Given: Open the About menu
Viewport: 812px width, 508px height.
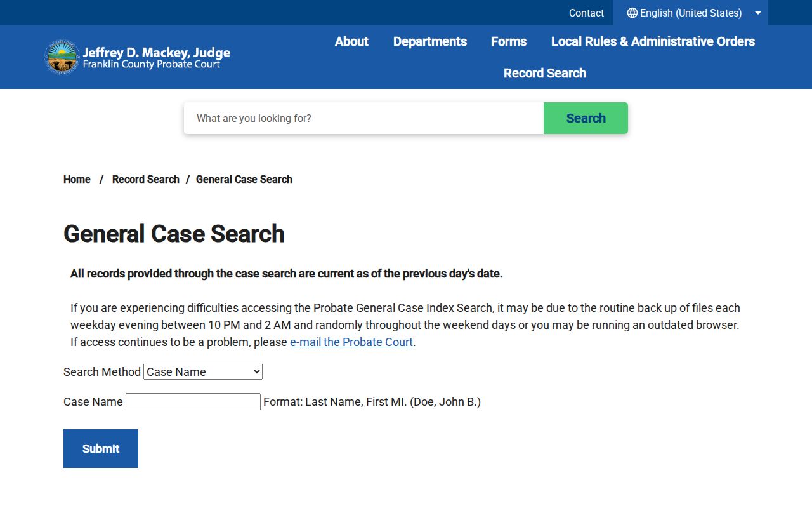Looking at the screenshot, I should coord(351,41).
